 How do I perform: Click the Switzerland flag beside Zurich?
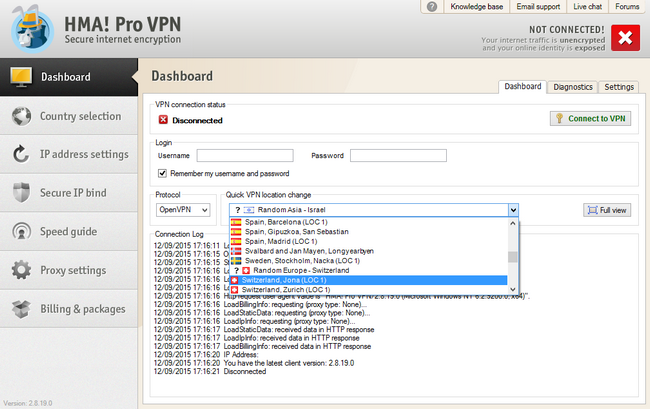click(x=235, y=290)
